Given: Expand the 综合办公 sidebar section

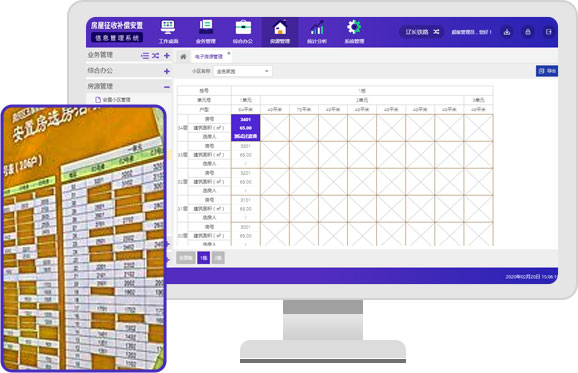Looking at the screenshot, I should (x=167, y=71).
